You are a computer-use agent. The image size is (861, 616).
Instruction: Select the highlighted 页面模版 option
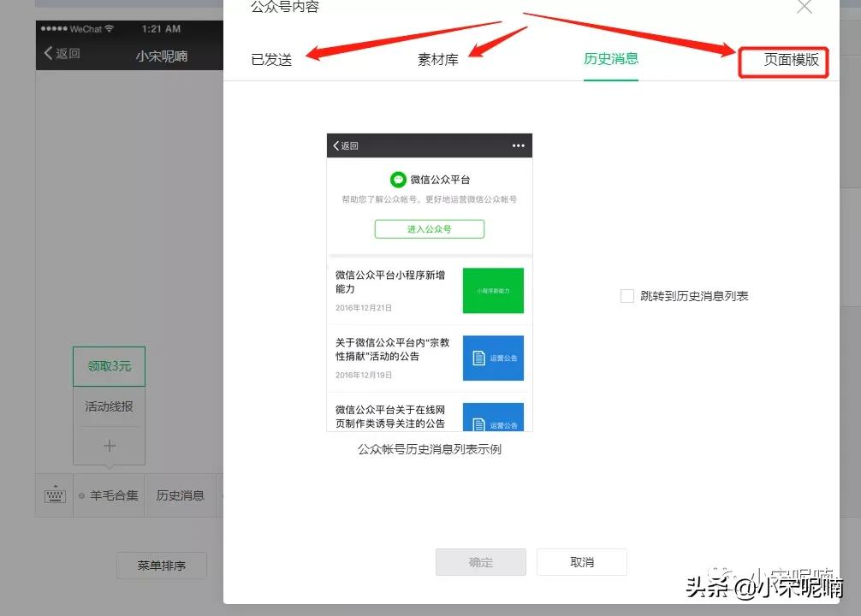[783, 62]
